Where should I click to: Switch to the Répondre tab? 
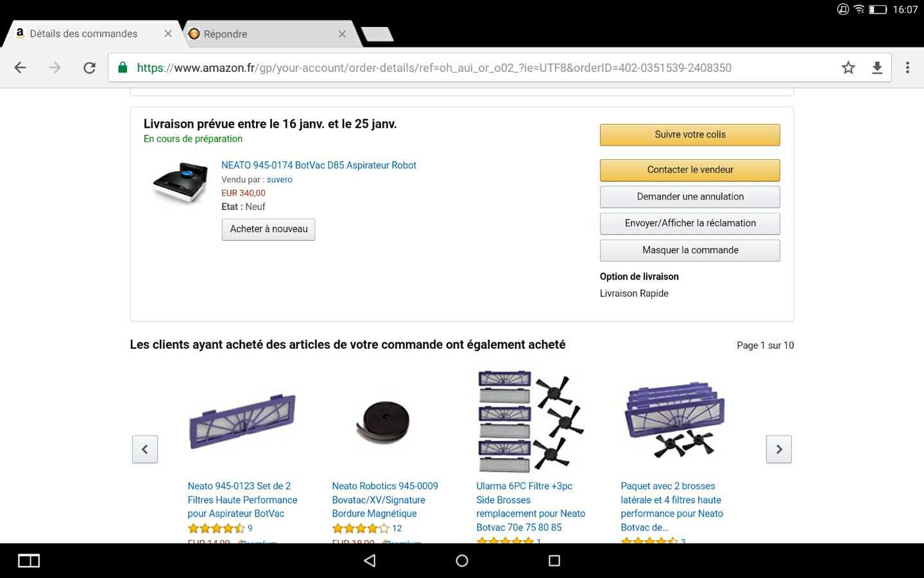257,34
